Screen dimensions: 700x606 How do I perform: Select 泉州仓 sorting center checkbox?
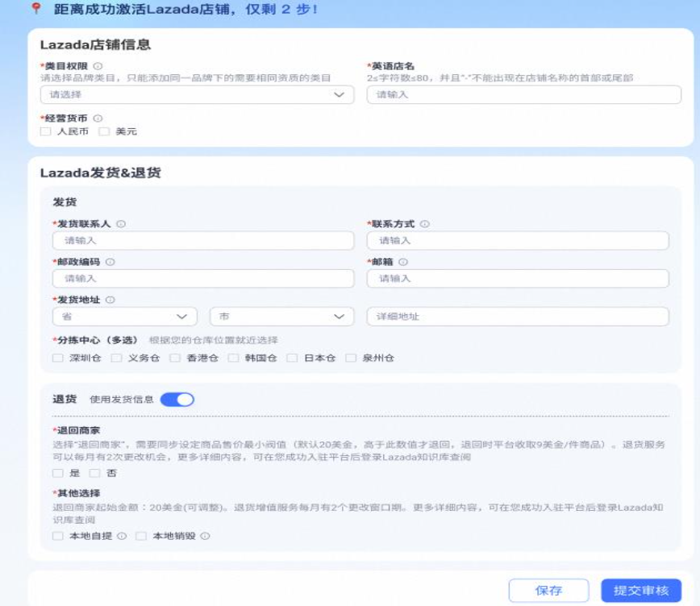point(351,358)
